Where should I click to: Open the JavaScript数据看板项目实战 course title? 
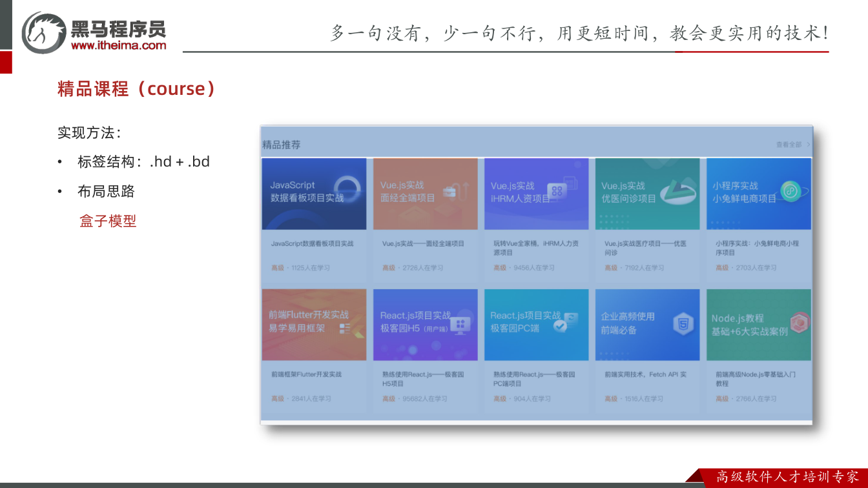point(313,244)
